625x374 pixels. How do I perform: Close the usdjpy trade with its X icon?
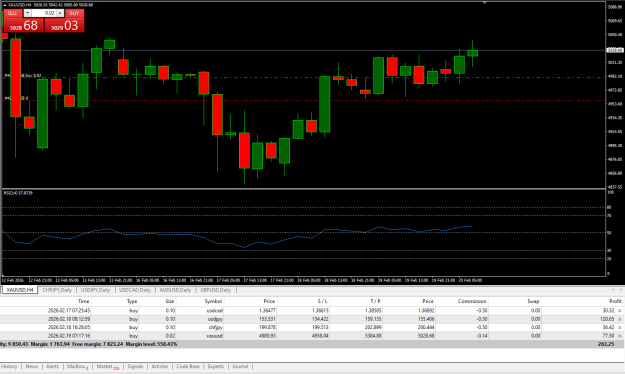click(619, 319)
